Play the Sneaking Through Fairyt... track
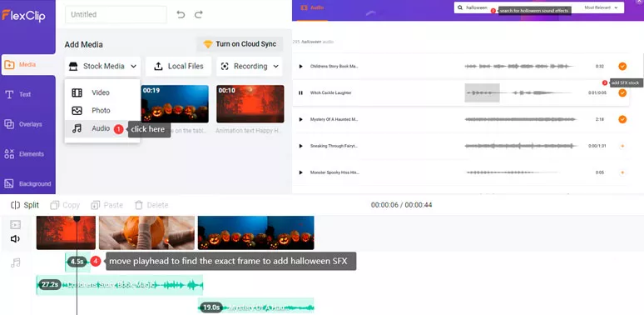 click(x=300, y=146)
